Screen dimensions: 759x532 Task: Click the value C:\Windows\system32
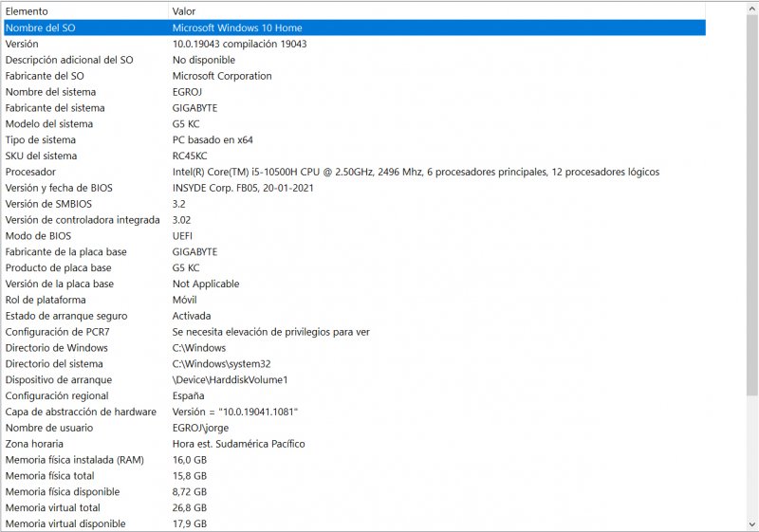[x=222, y=363]
